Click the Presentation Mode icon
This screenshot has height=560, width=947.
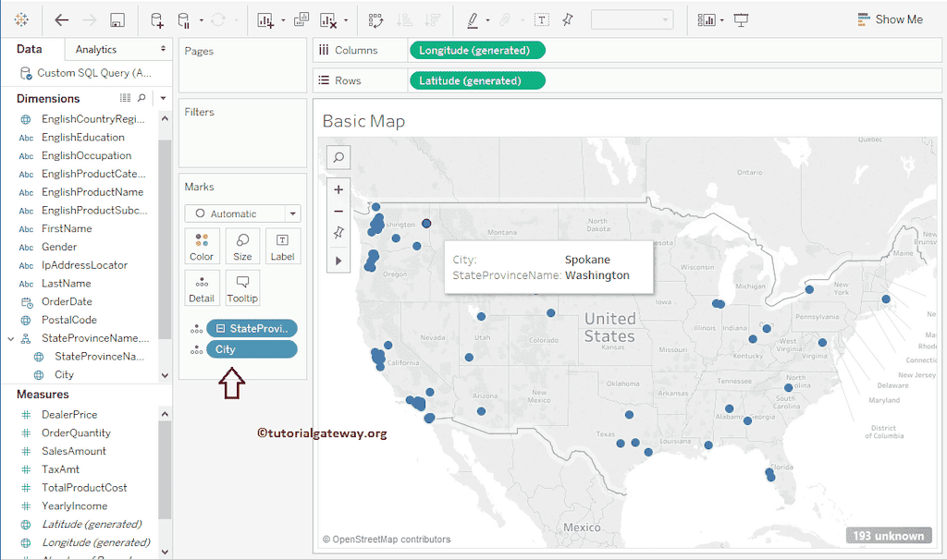coord(741,19)
